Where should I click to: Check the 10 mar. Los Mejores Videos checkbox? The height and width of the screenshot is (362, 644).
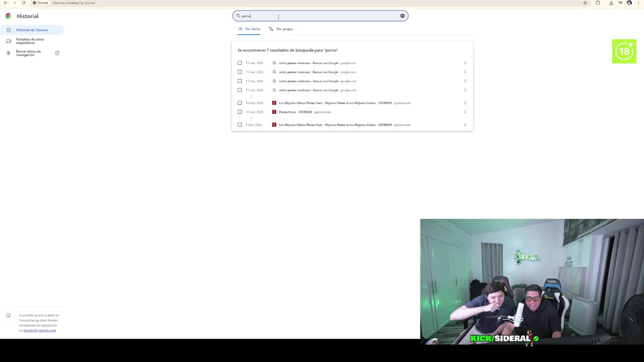coord(239,103)
